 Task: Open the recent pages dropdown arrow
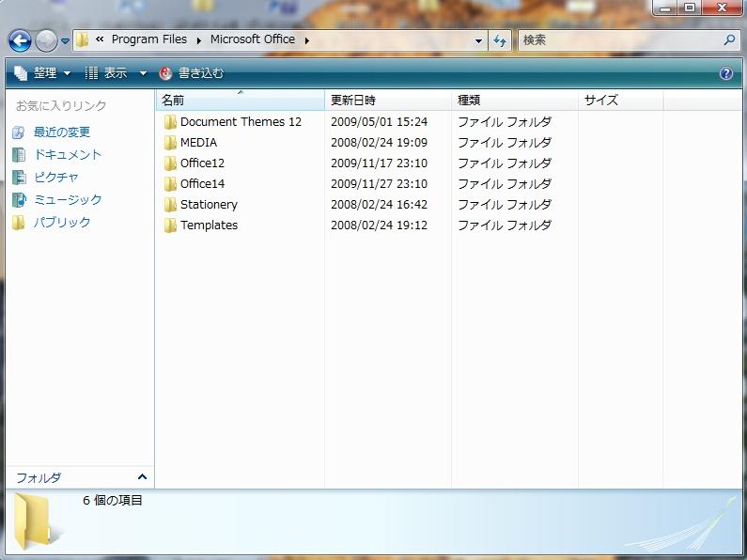(65, 41)
